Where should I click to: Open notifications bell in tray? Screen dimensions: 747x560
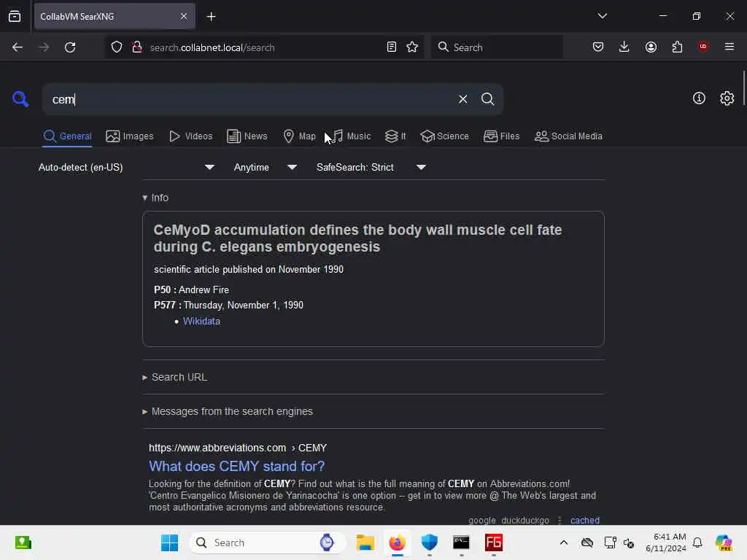coord(697,542)
